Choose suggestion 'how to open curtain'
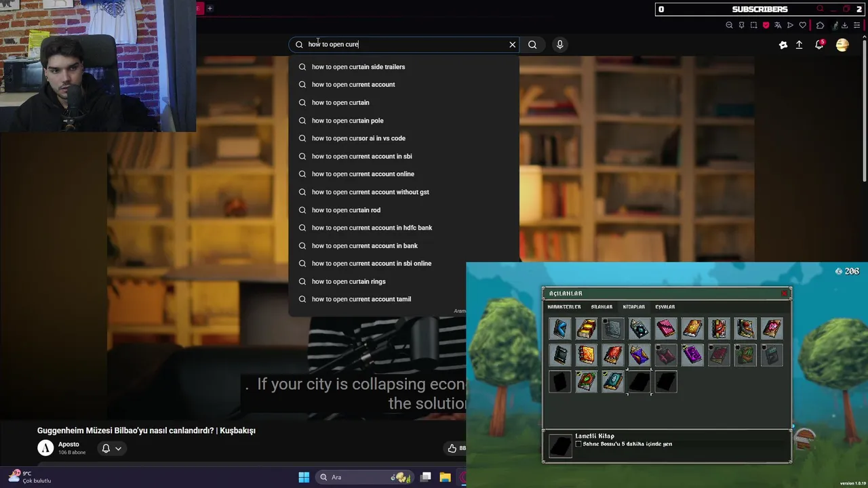868x488 pixels. pyautogui.click(x=403, y=102)
